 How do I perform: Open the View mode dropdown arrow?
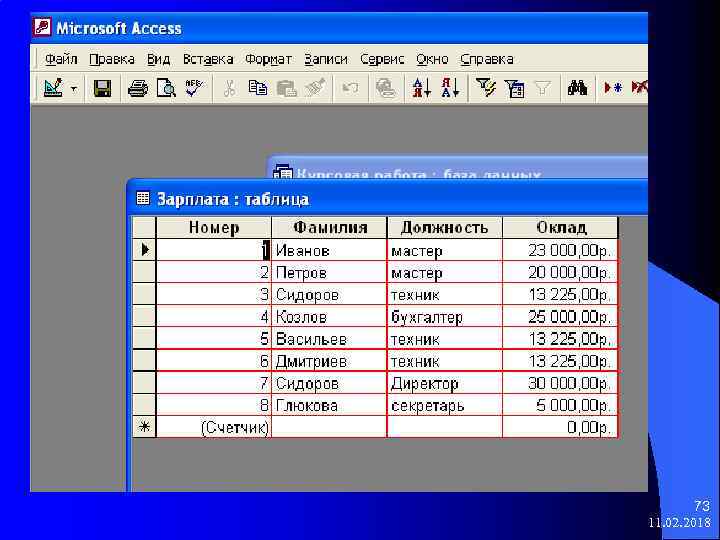[x=74, y=88]
